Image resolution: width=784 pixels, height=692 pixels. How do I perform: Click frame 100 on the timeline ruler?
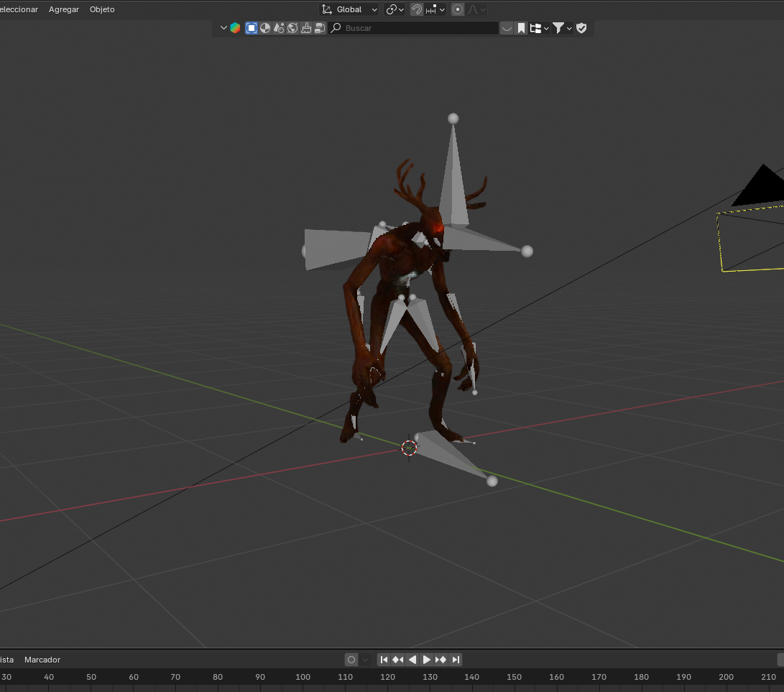303,677
